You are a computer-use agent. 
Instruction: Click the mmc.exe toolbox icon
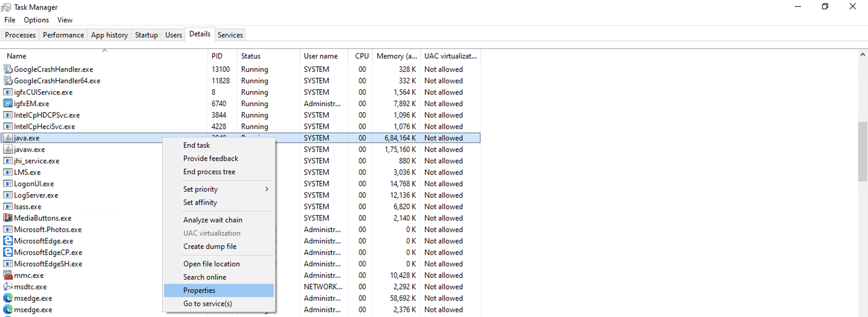tap(8, 275)
